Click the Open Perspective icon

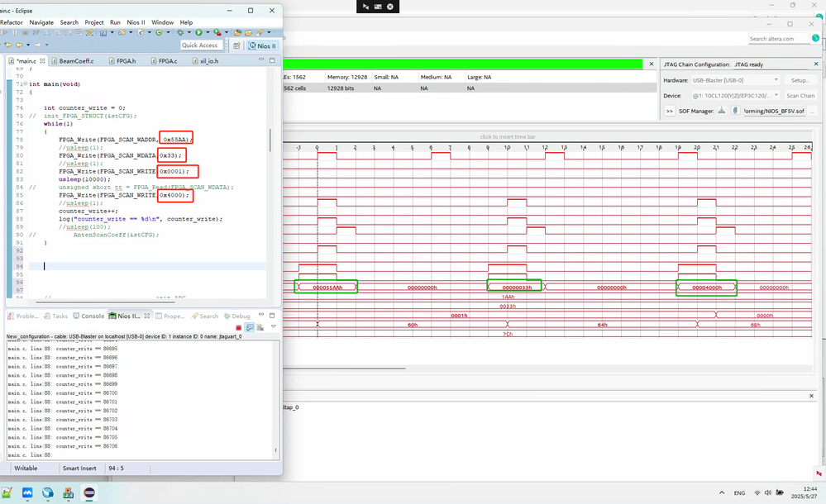[x=236, y=46]
